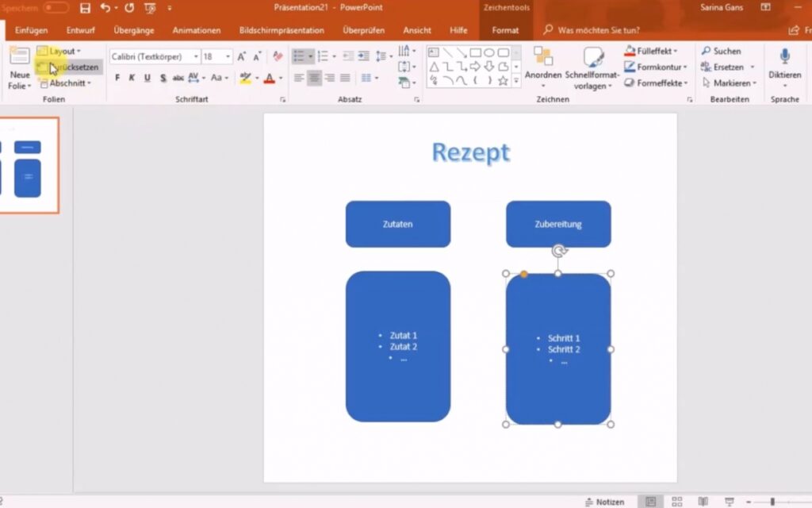Select the down block arrow shape

[x=488, y=67]
